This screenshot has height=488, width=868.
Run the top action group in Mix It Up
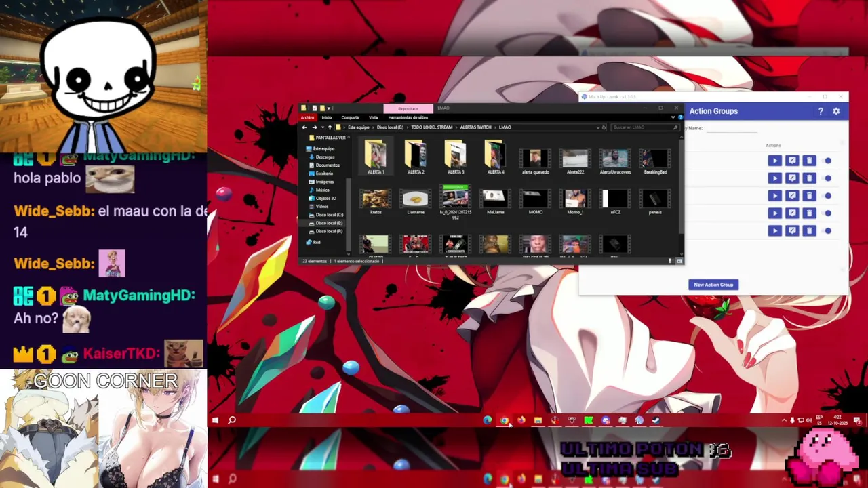coord(774,161)
